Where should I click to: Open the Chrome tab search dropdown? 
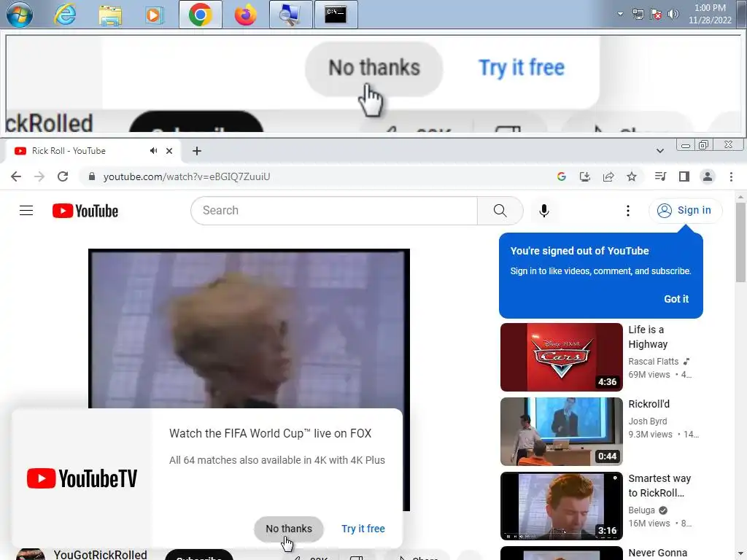pos(659,151)
